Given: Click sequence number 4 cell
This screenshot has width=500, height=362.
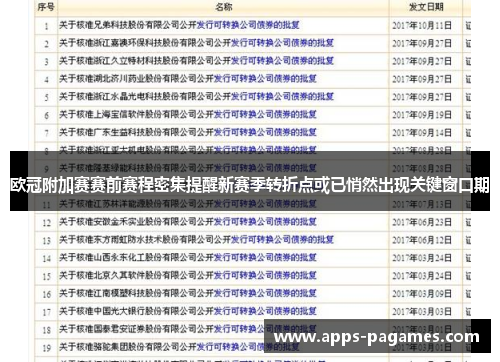Looking at the screenshot, I should [x=46, y=80].
